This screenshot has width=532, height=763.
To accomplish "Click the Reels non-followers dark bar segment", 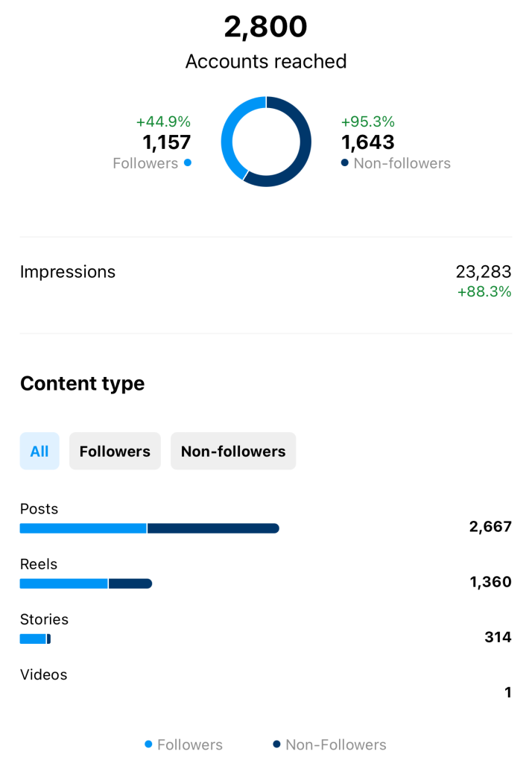I will click(x=130, y=583).
